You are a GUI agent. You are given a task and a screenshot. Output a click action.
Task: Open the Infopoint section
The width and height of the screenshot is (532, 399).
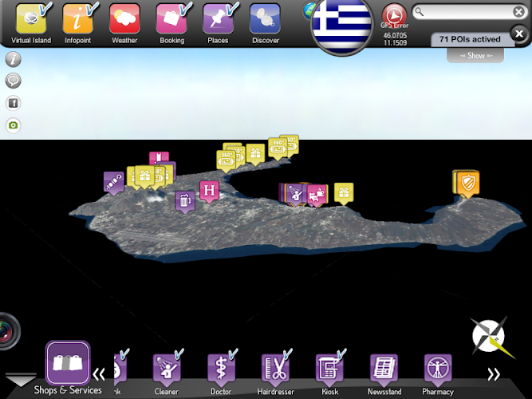77,23
